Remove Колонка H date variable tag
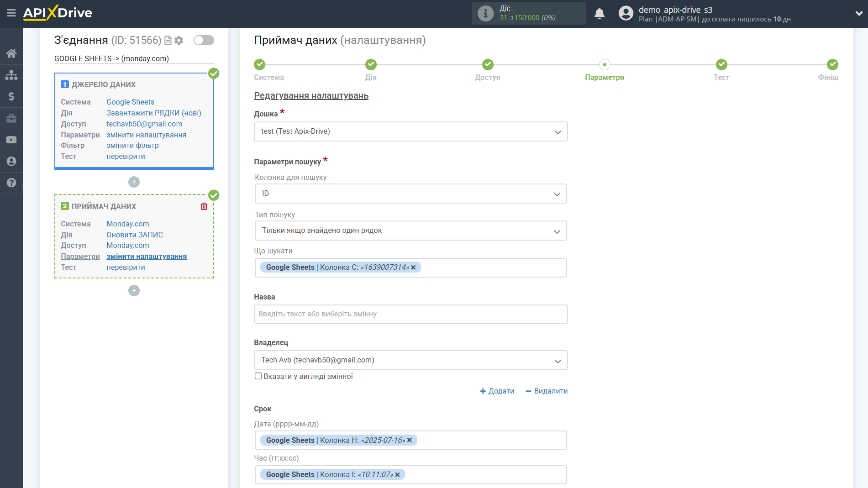 [410, 440]
